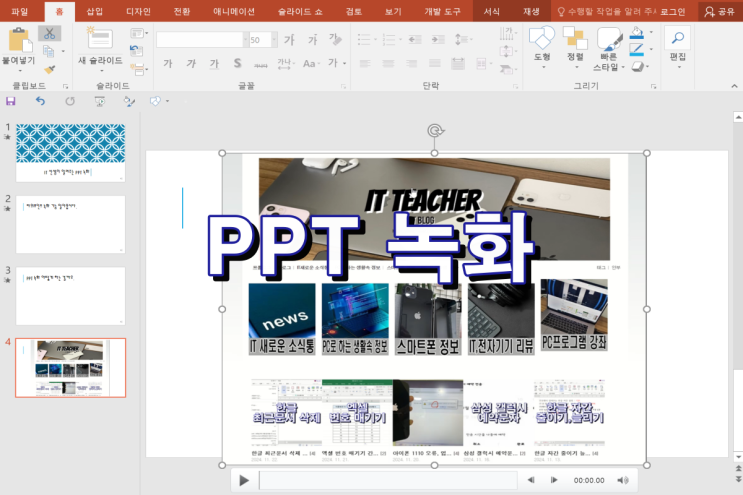Save the presentation using the floppy disk icon
Viewport: 743px width, 495px height.
pos(11,101)
